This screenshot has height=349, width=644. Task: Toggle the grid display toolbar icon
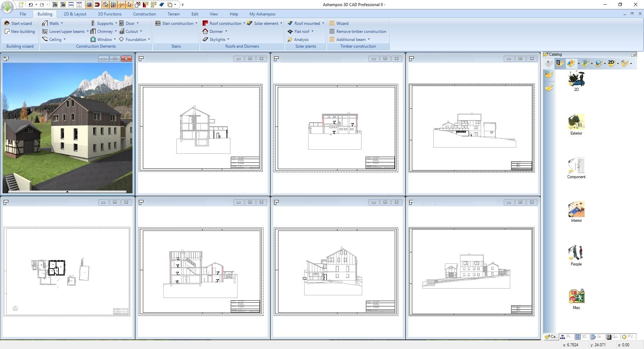(x=89, y=5)
